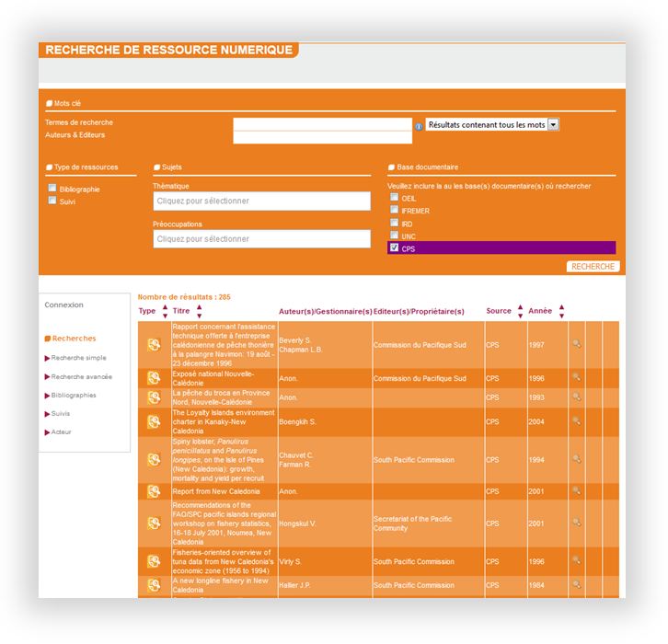Image resolution: width=668 pixels, height=644 pixels.
Task: View details magnifier for Hongskul V. row
Action: [576, 523]
